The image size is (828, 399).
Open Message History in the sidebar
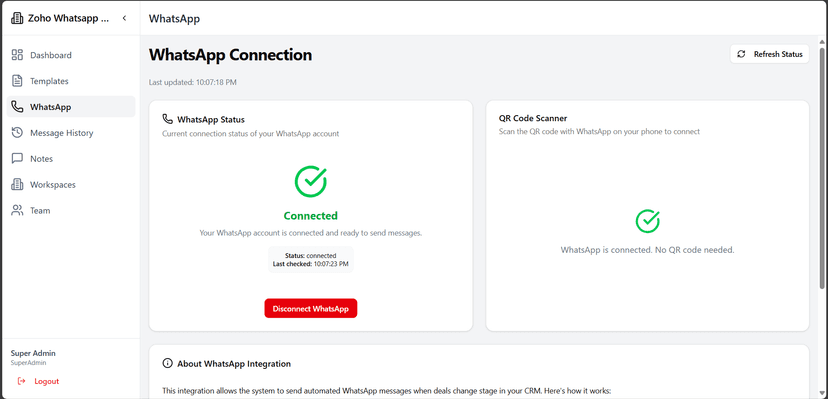coord(71,132)
